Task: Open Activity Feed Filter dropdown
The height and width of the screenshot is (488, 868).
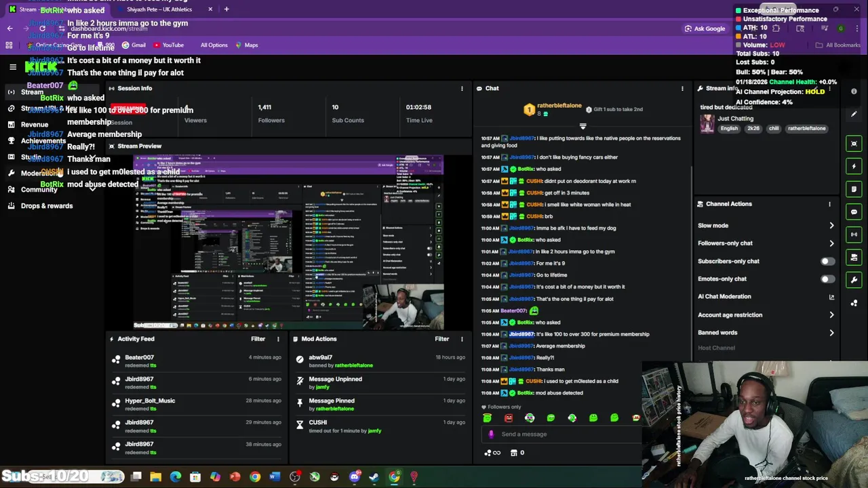Action: (x=258, y=339)
